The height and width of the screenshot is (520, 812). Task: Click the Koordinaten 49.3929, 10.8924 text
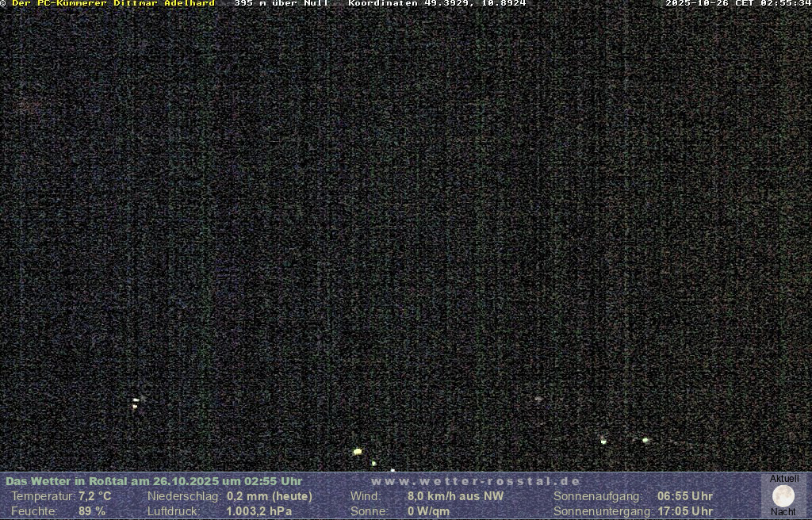(437, 4)
